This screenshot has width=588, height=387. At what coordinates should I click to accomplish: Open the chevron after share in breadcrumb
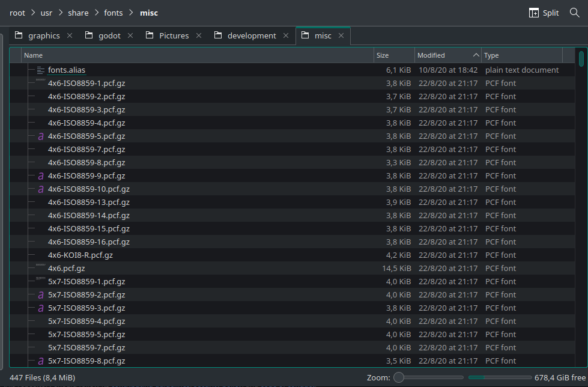[96, 13]
